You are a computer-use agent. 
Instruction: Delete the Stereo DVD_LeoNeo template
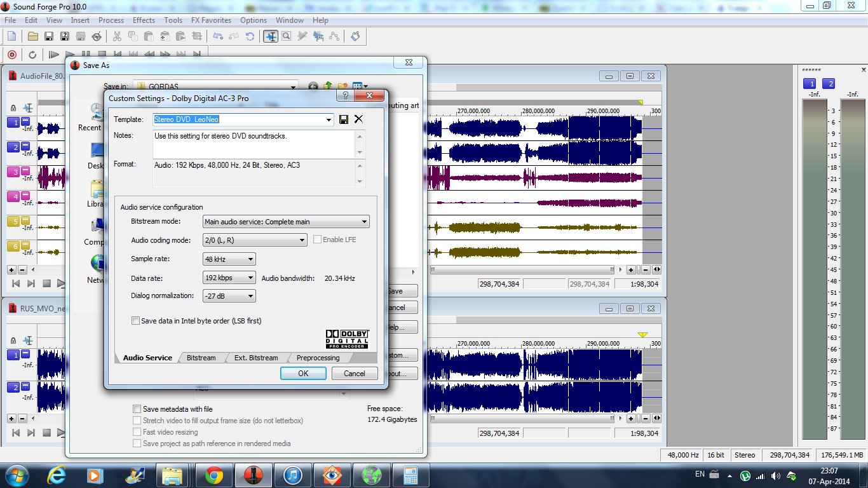358,119
